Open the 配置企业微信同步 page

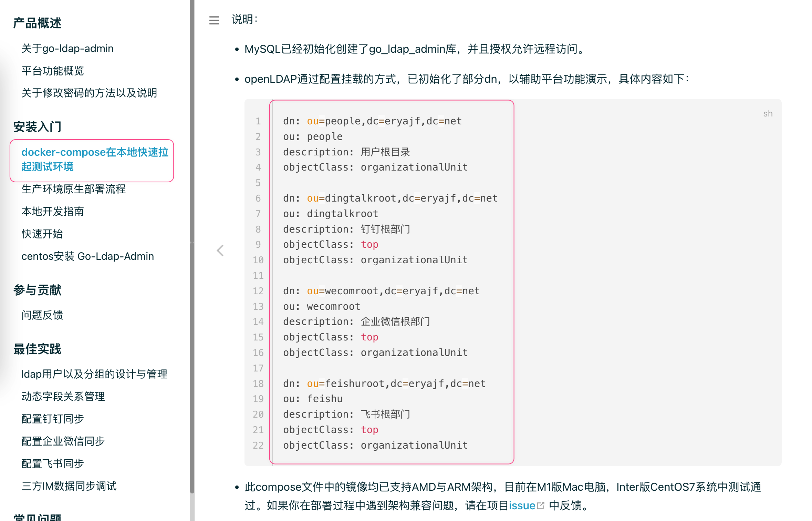[x=63, y=441]
